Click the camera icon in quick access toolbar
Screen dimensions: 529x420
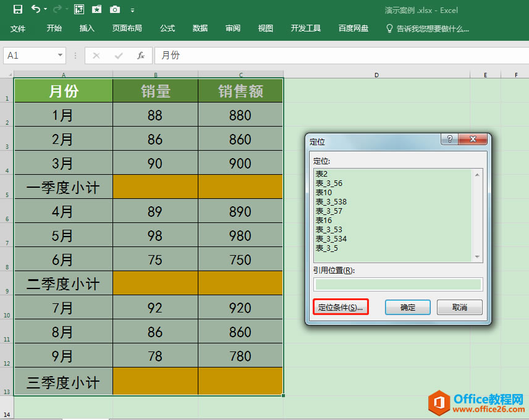point(115,9)
